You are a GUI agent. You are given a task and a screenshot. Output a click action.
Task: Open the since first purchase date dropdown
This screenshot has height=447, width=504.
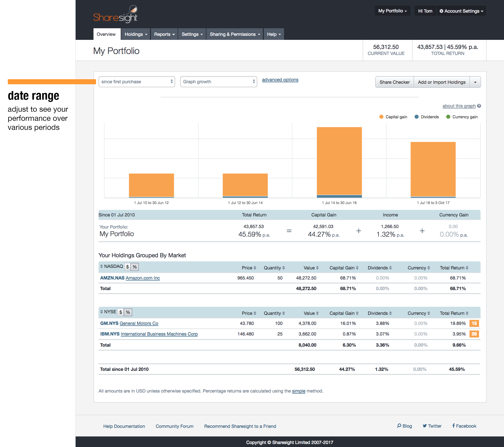137,82
